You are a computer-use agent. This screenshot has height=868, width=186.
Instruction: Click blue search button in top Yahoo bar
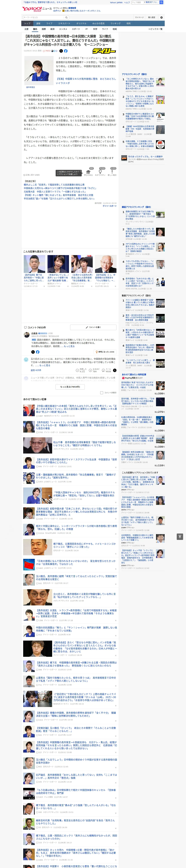click(x=161, y=2)
